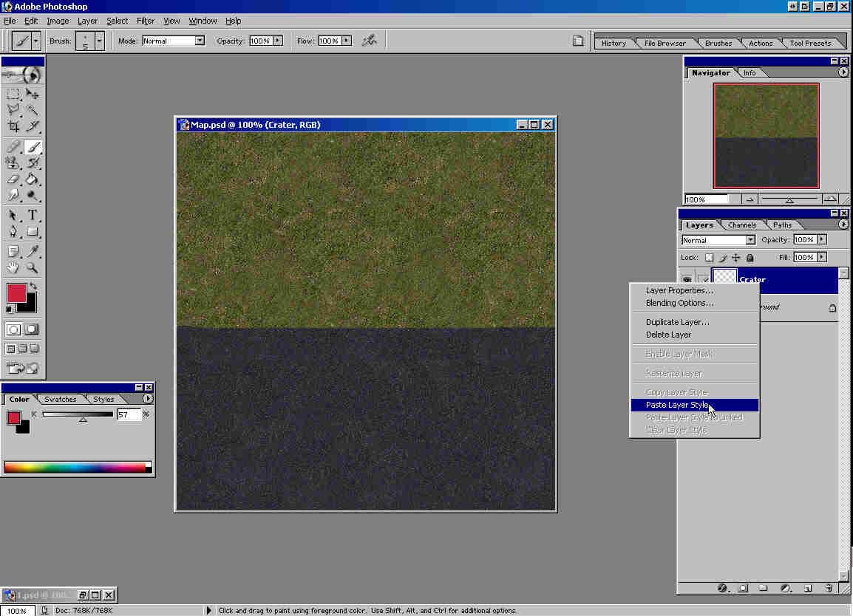The width and height of the screenshot is (853, 616).
Task: Click Duplicate Layer... menu entry
Action: (677, 322)
